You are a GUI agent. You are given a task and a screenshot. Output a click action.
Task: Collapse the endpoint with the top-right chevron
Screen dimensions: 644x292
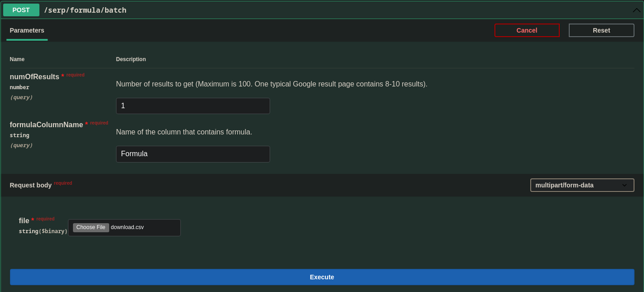point(636,10)
